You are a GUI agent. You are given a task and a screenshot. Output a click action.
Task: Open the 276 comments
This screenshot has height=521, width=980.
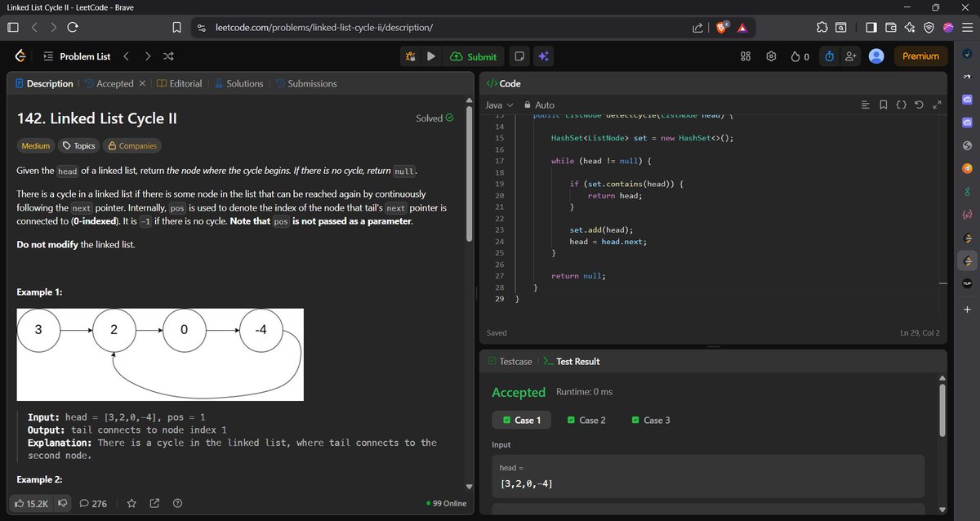pyautogui.click(x=93, y=503)
